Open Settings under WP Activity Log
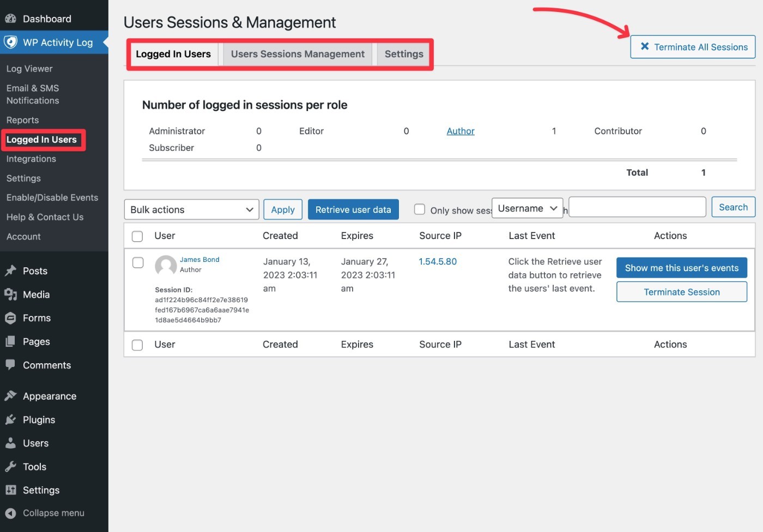The image size is (763, 532). (23, 178)
